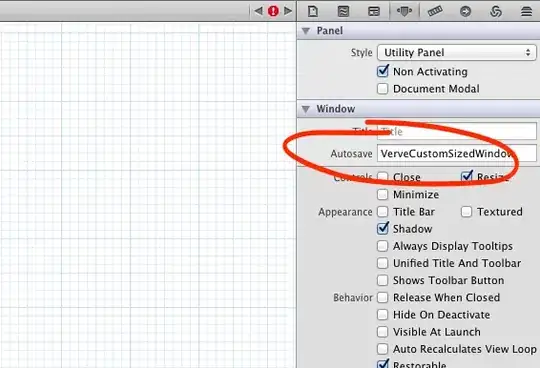The width and height of the screenshot is (540, 368).
Task: Open the Connections inspector arrow icon
Action: (465, 11)
